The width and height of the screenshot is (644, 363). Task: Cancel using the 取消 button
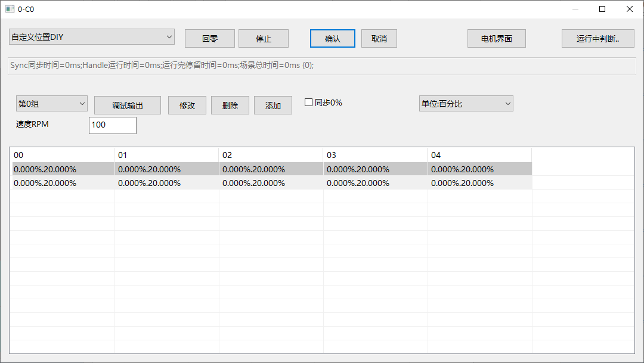click(379, 39)
